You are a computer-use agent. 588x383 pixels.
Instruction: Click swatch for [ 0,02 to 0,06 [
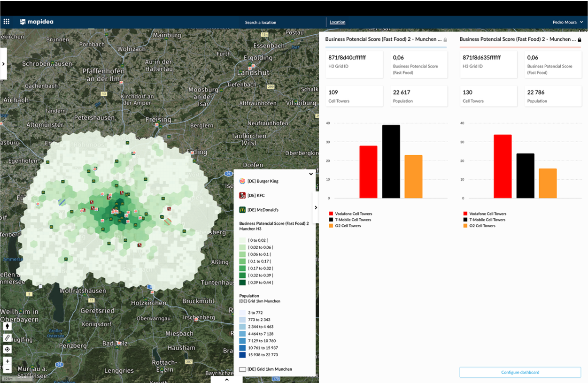click(242, 247)
